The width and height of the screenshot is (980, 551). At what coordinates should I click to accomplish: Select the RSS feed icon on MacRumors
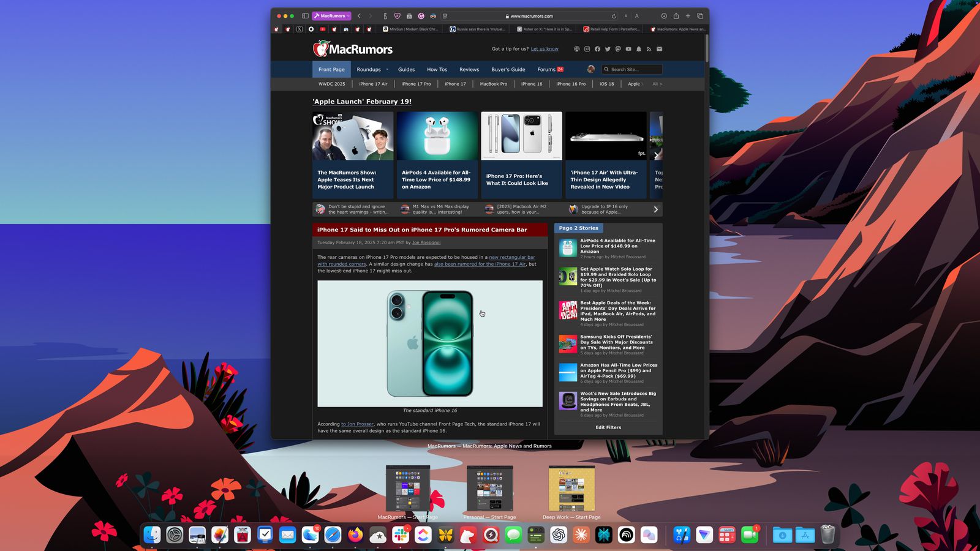(648, 49)
